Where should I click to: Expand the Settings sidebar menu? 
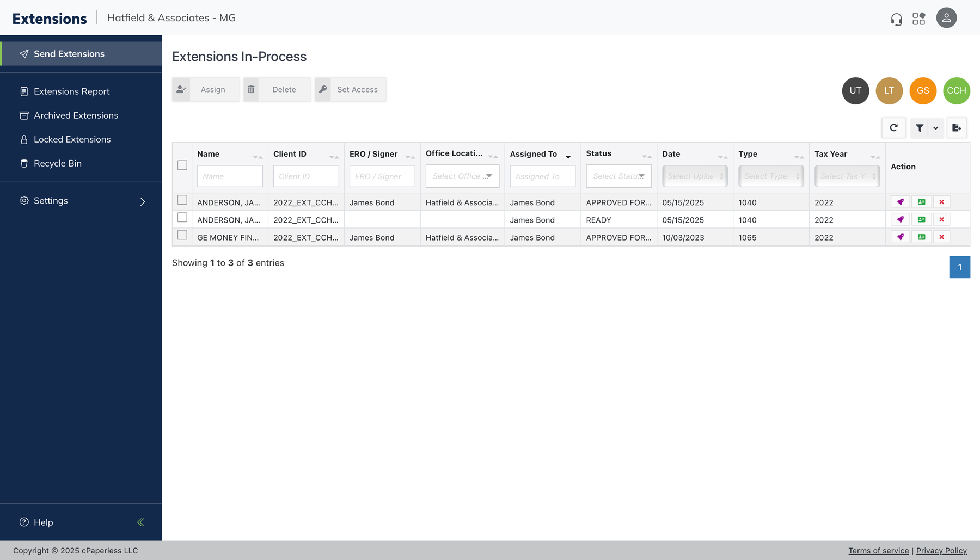coord(82,201)
